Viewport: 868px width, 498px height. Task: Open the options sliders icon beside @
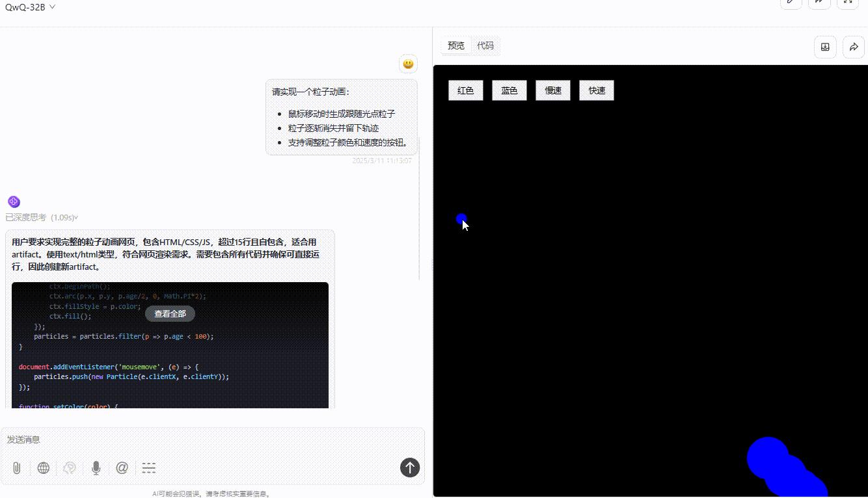[148, 467]
